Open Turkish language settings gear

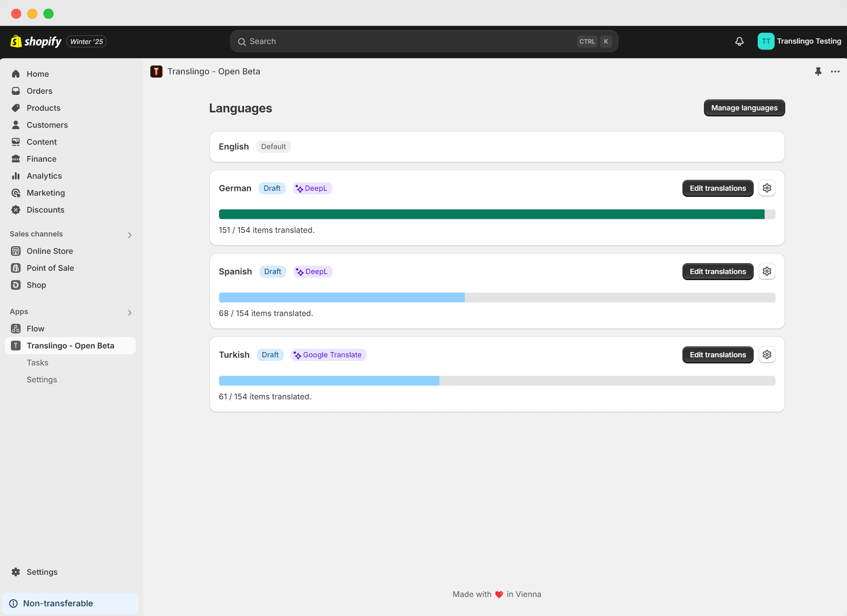pos(767,355)
